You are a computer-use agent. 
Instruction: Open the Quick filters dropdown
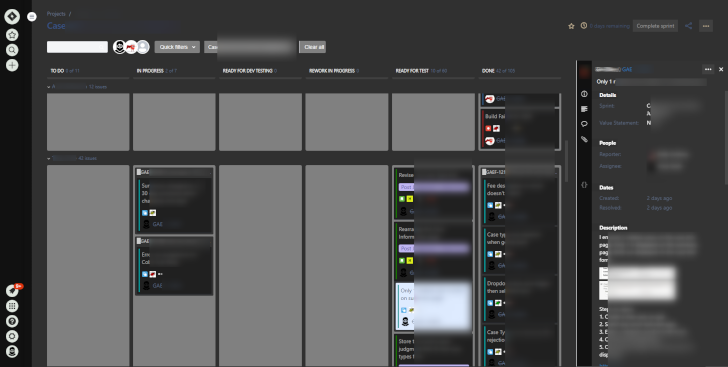click(x=177, y=47)
